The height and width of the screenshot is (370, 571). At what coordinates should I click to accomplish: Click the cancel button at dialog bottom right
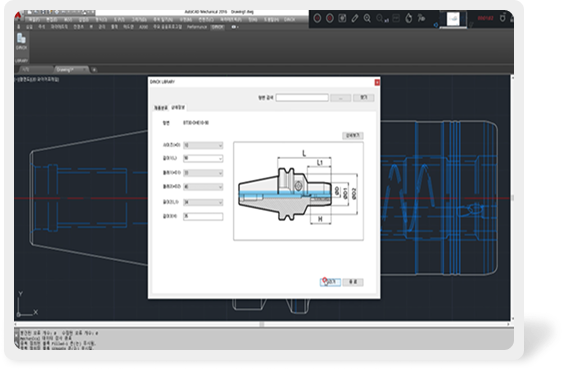pyautogui.click(x=353, y=282)
